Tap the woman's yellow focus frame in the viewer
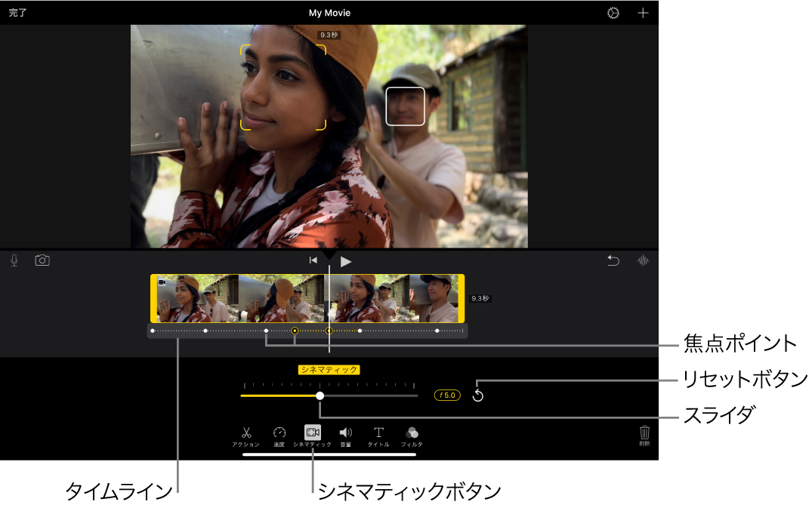 pyautogui.click(x=283, y=87)
